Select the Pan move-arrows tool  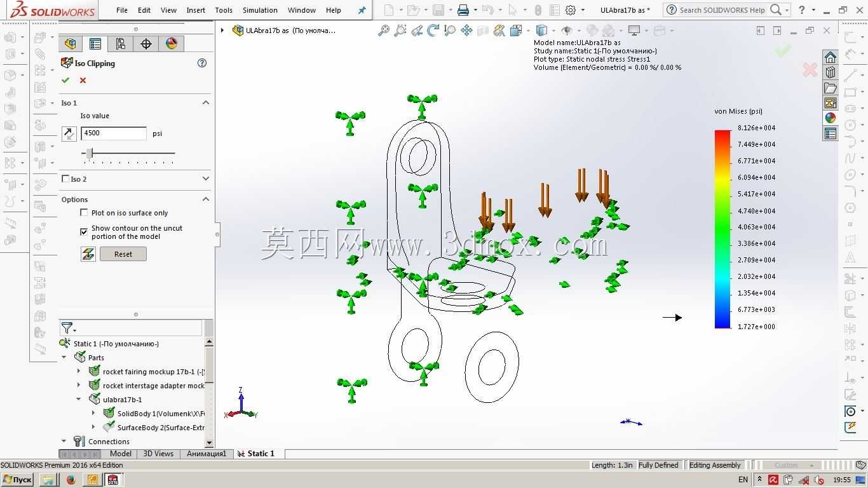(466, 30)
